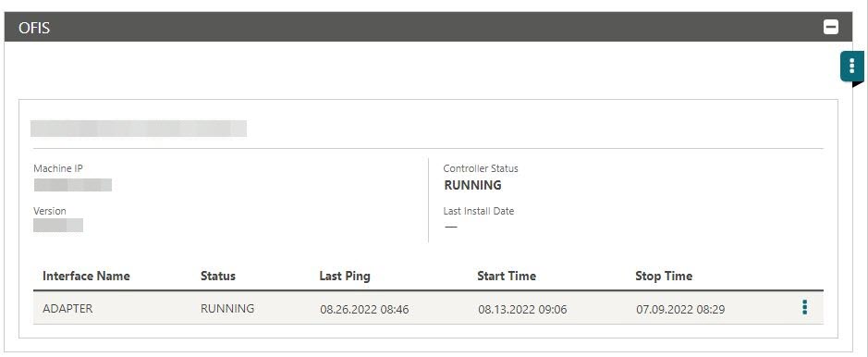Click the Last Ping column header
The height and width of the screenshot is (357, 868).
tap(345, 276)
